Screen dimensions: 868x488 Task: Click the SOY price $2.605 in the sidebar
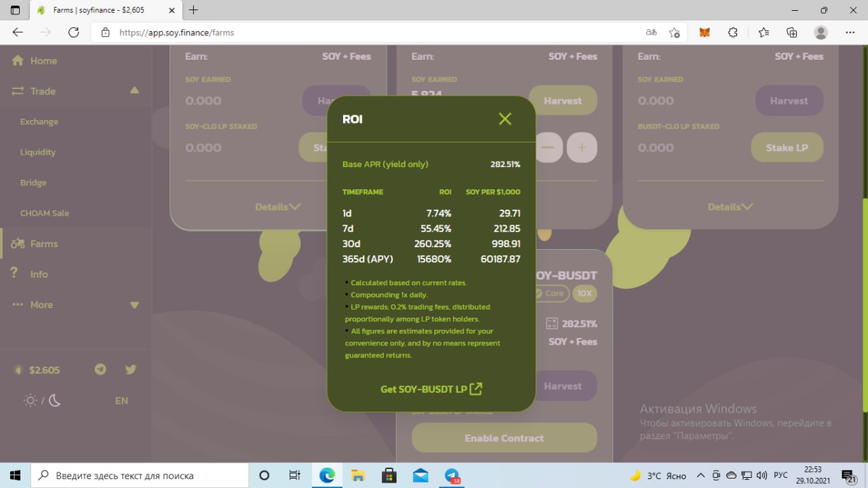coord(44,370)
